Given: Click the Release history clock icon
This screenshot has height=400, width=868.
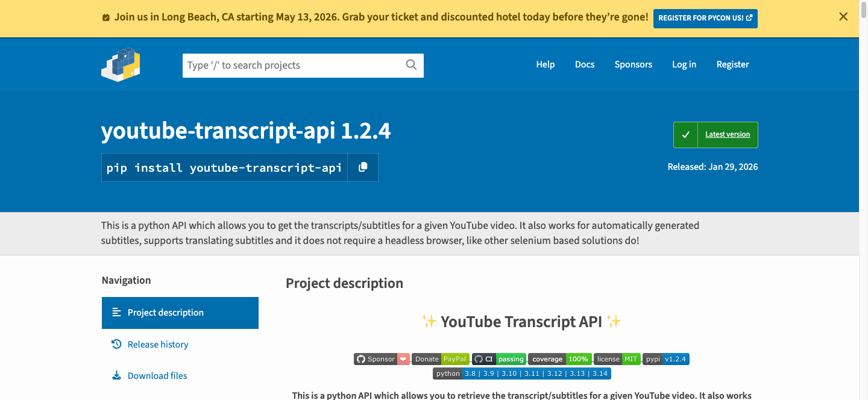Looking at the screenshot, I should click(116, 344).
